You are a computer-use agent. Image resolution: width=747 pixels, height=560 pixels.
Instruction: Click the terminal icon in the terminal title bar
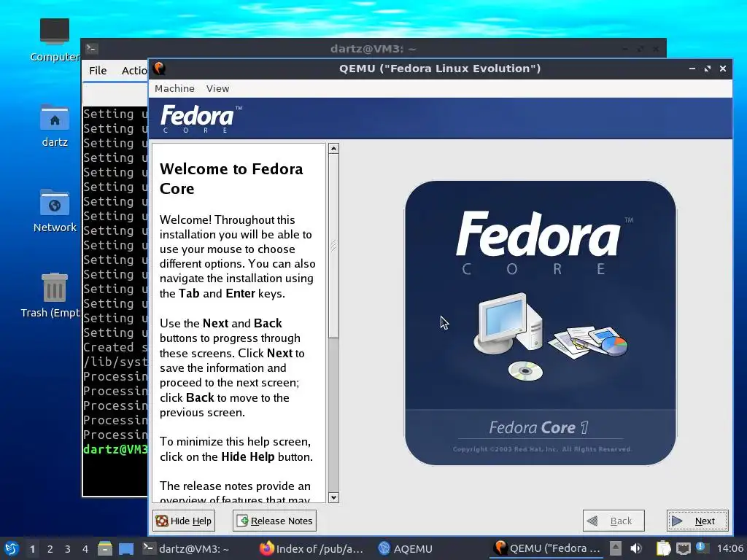[x=91, y=48]
